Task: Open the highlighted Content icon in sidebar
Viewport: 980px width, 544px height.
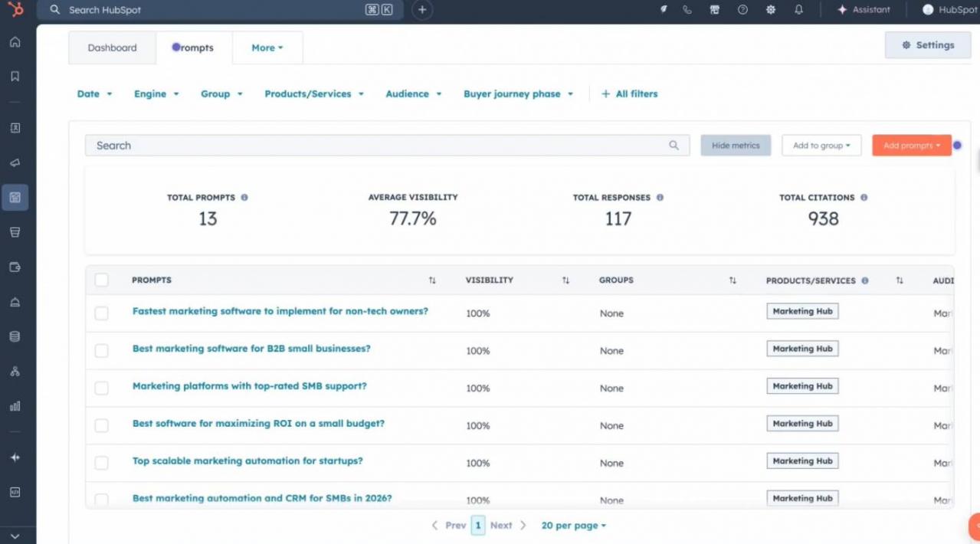Action: tap(15, 198)
